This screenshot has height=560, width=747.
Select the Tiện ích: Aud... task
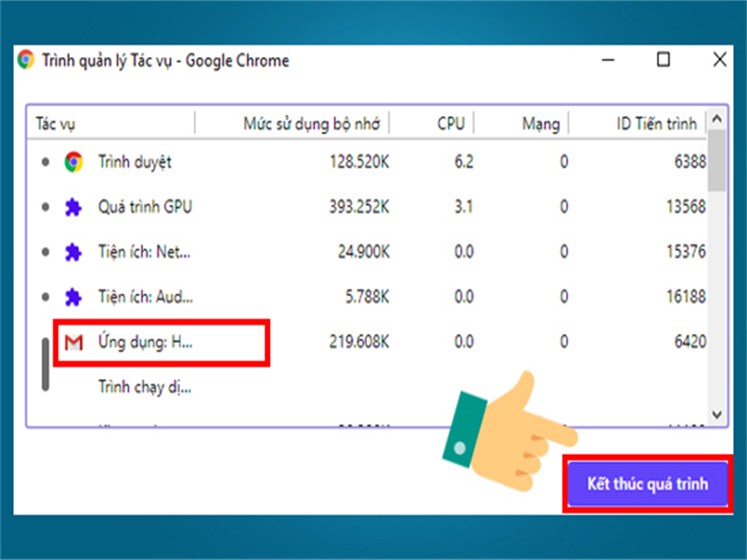pyautogui.click(x=367, y=297)
